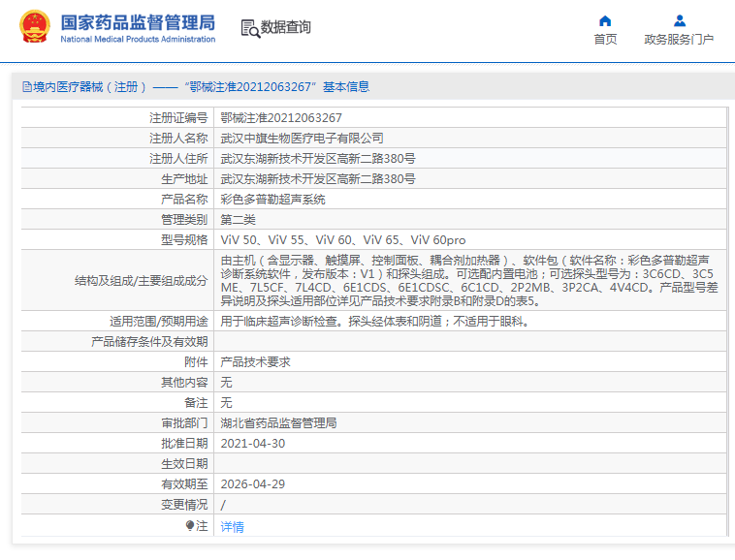Click the 产品技术要求 attachment entry
735x560 pixels.
[255, 362]
